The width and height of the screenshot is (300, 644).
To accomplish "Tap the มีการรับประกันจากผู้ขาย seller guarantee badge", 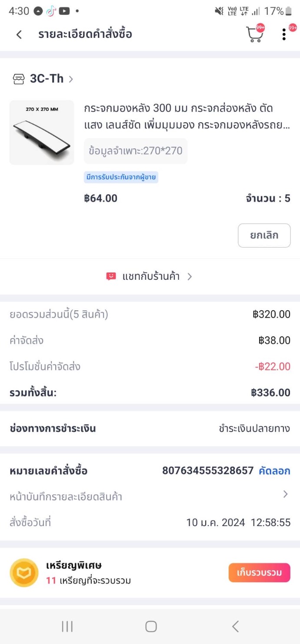I will pyautogui.click(x=121, y=177).
